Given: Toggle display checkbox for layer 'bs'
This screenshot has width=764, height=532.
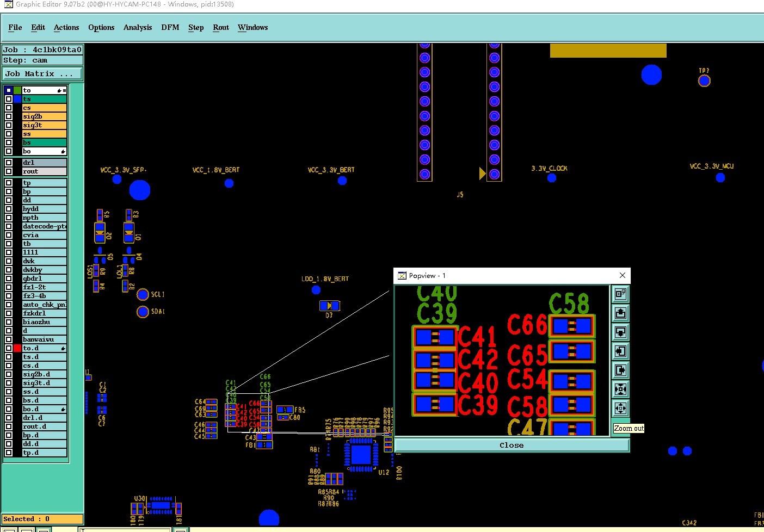Looking at the screenshot, I should point(9,143).
